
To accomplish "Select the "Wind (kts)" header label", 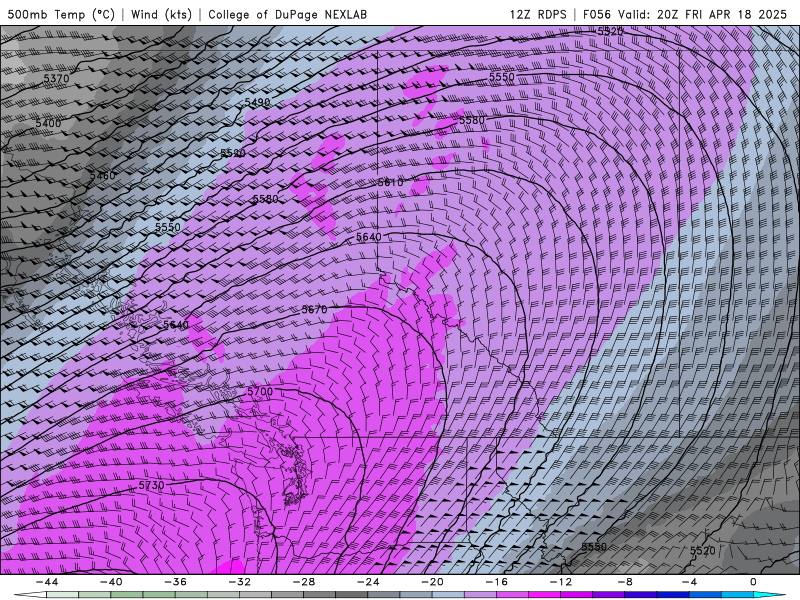I will point(162,14).
